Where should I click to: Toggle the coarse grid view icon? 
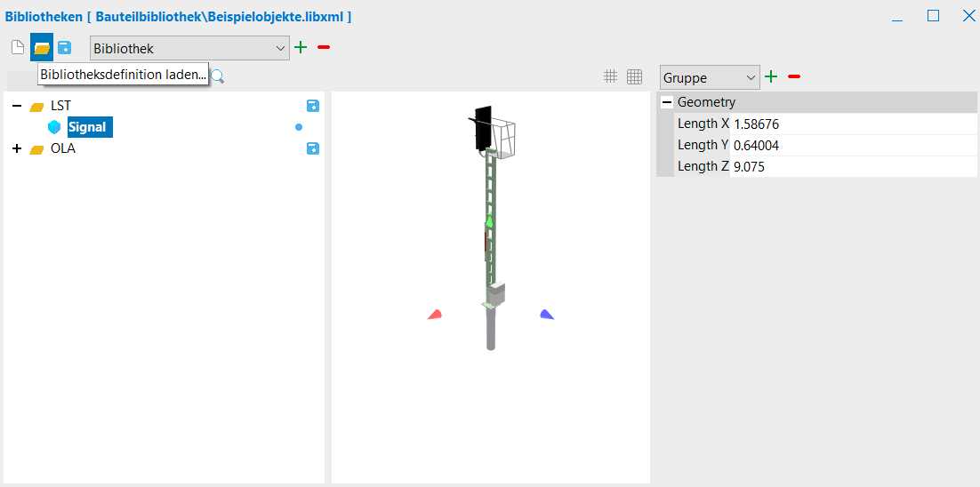coord(610,76)
